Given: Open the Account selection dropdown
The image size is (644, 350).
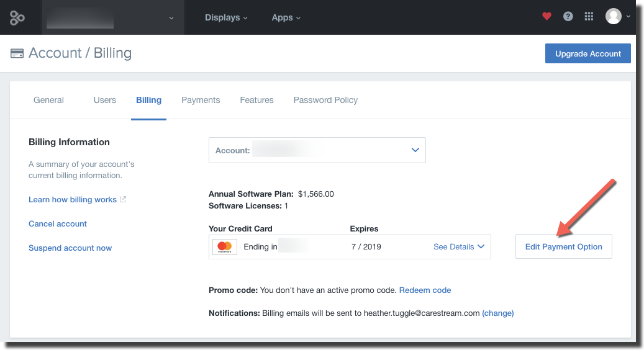Looking at the screenshot, I should pos(317,150).
